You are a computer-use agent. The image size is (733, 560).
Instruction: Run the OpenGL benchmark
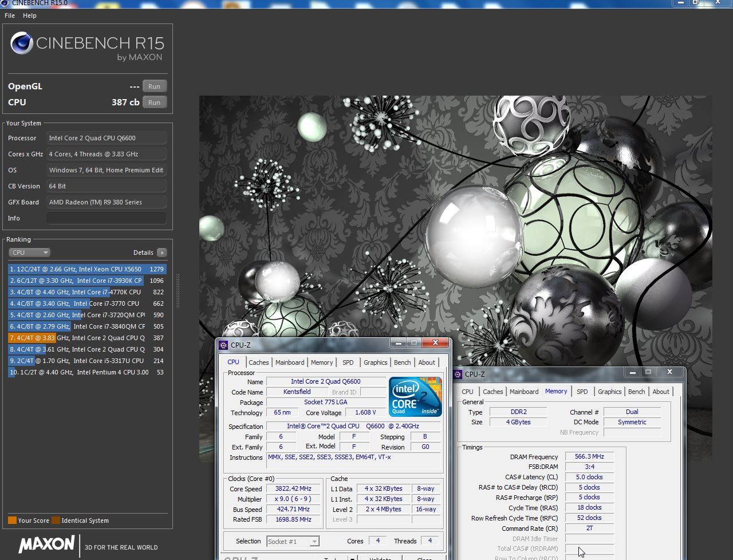(155, 86)
